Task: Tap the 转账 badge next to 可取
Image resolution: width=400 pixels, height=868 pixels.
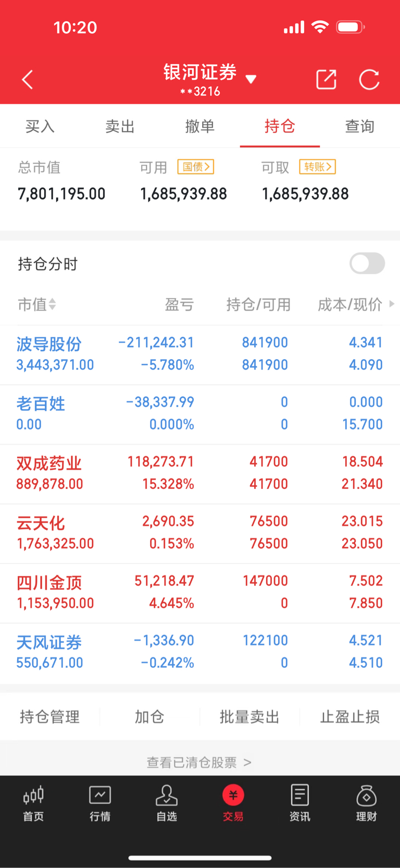Action: point(318,167)
